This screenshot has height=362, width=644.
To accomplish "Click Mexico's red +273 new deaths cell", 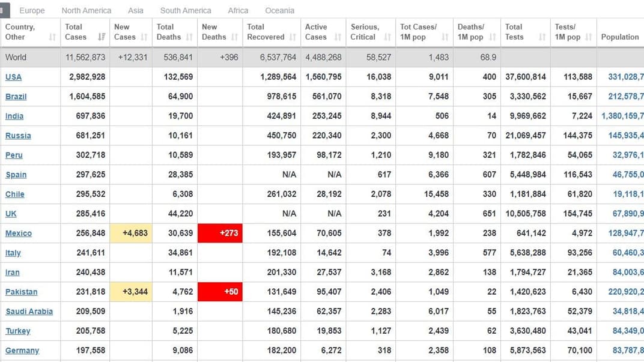I will [220, 233].
